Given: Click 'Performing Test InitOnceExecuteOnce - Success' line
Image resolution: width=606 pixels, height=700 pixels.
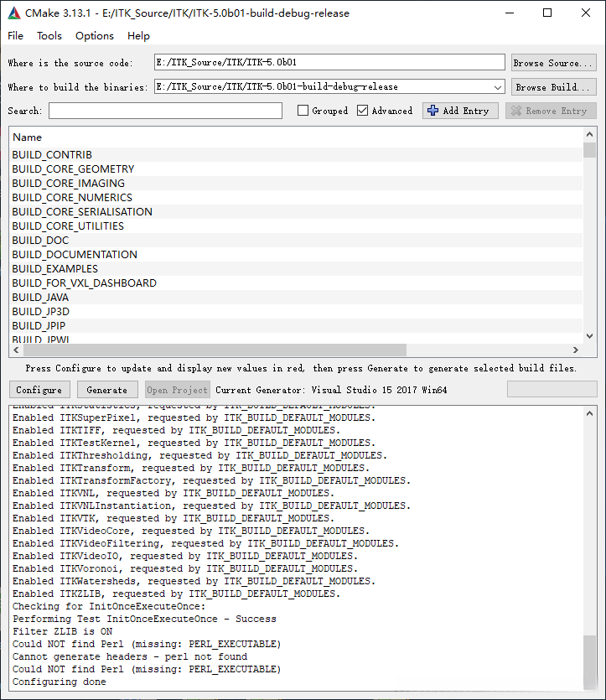Looking at the screenshot, I should (144, 620).
